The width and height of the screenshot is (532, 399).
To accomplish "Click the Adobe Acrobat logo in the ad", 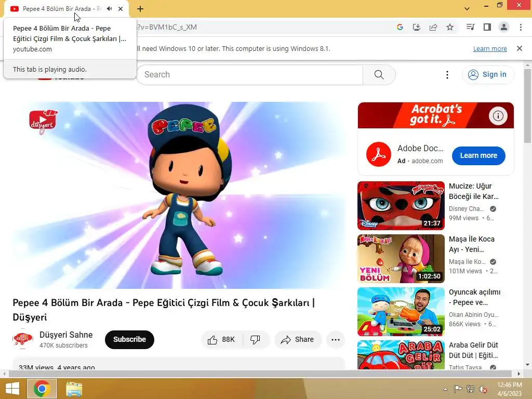I will coord(379,155).
